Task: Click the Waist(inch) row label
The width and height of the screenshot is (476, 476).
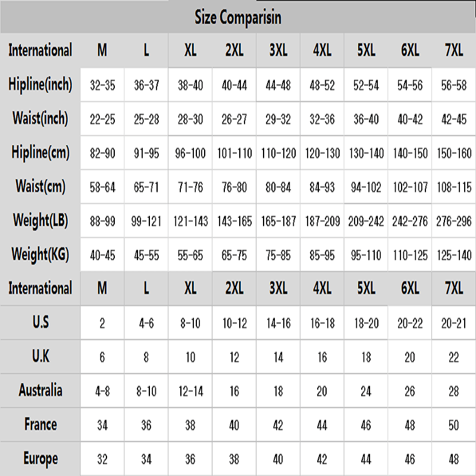Action: 40,118
